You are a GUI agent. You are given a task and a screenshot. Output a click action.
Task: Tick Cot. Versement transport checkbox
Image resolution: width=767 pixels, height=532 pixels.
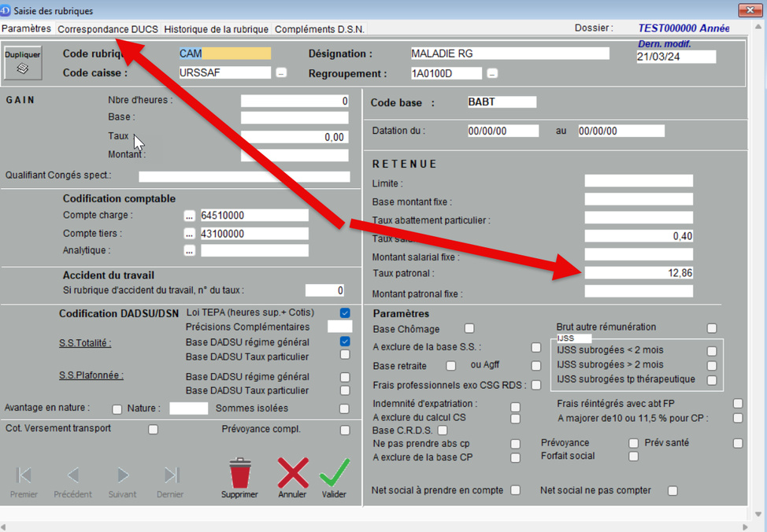click(154, 430)
